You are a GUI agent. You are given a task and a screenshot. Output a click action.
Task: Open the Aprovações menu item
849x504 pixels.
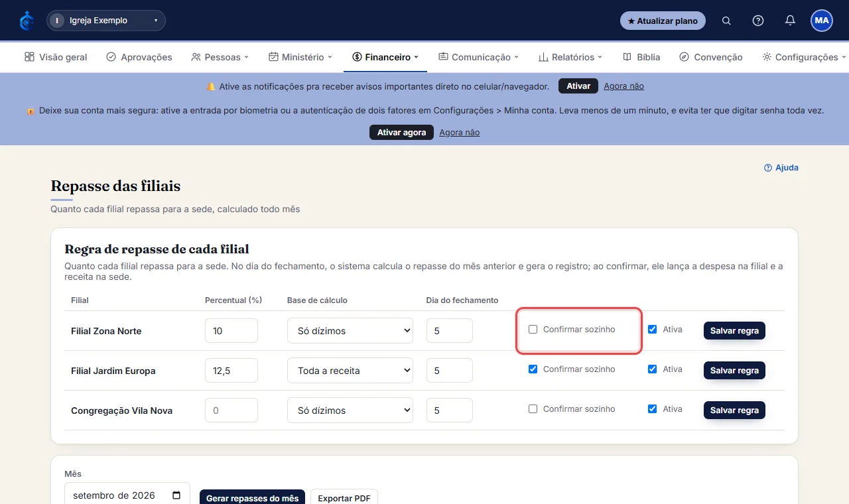(x=139, y=57)
